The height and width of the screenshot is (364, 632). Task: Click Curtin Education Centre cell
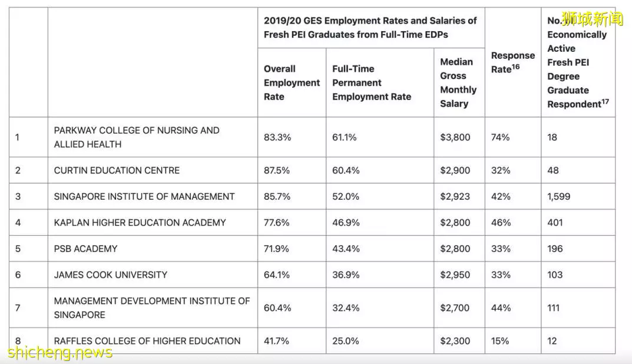pos(117,170)
